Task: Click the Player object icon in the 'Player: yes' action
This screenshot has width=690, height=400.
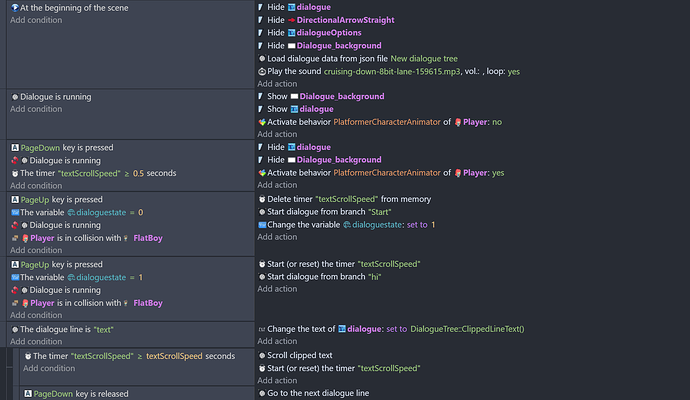Action: tap(458, 173)
